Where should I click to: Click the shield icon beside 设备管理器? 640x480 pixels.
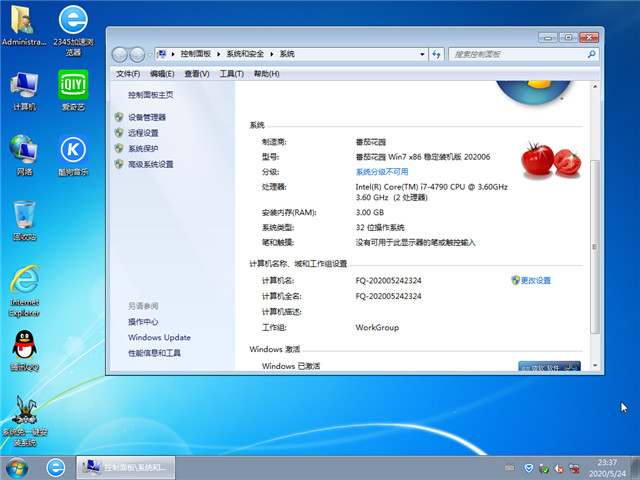(119, 117)
